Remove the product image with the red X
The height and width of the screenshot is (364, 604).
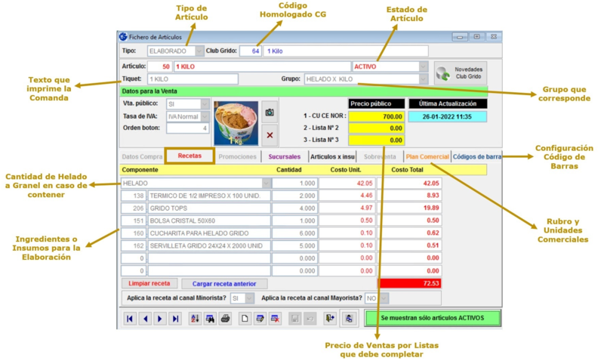click(269, 134)
